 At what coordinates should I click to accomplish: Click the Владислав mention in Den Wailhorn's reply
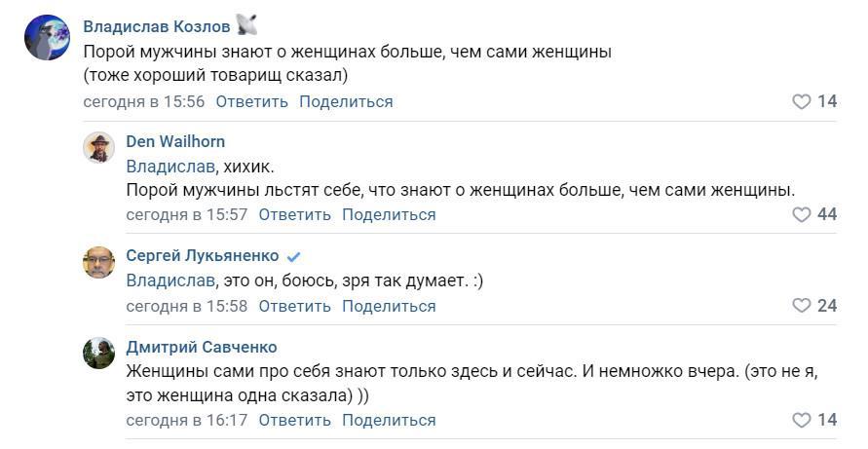click(x=170, y=167)
